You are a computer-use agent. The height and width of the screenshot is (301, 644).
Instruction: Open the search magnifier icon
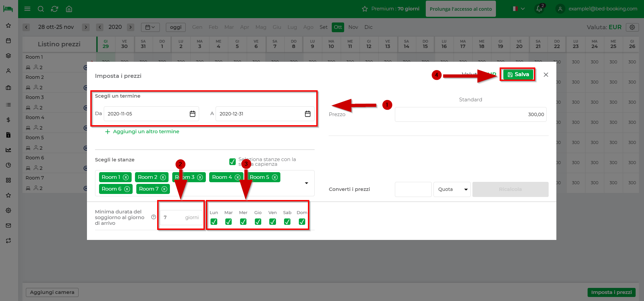[41, 9]
